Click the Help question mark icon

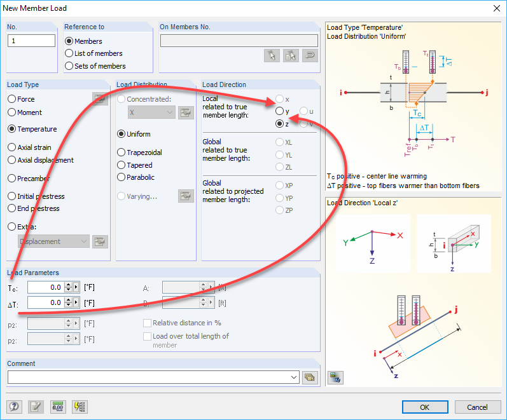pyautogui.click(x=14, y=407)
